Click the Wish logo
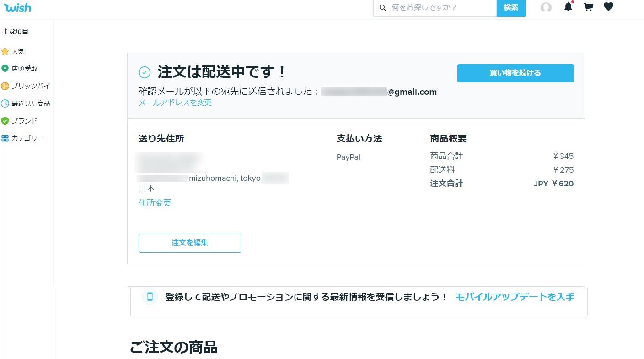Viewport: 644px width, 359px height. pyautogui.click(x=17, y=8)
